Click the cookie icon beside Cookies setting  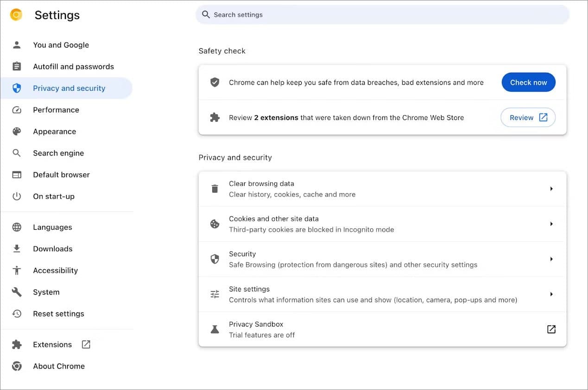pyautogui.click(x=215, y=224)
